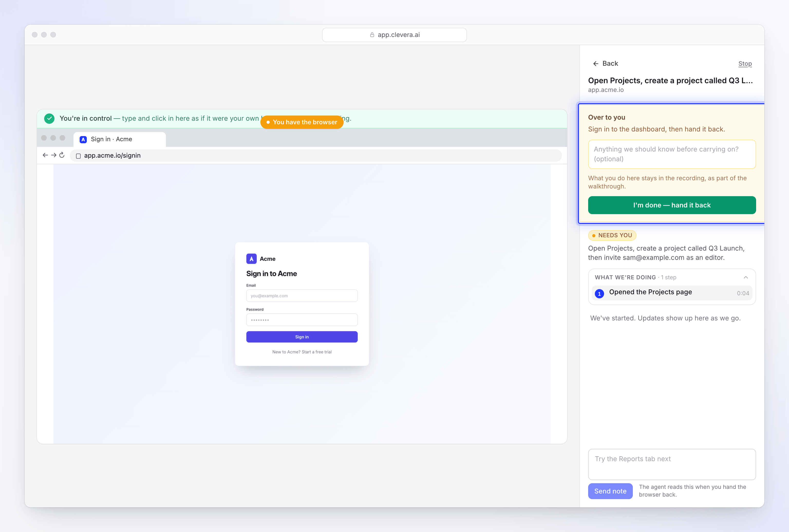Reload the embedded browser page
Viewport: 789px width, 532px height.
coord(62,155)
